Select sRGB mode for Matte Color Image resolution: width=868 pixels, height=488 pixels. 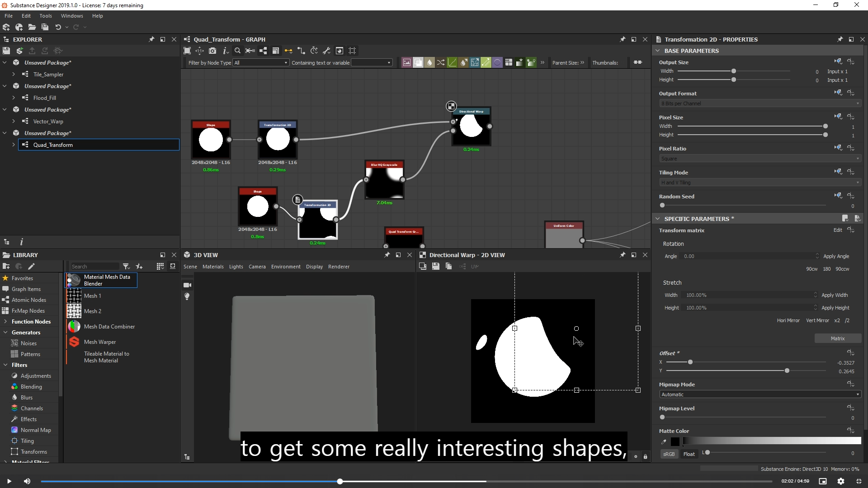pos(669,454)
